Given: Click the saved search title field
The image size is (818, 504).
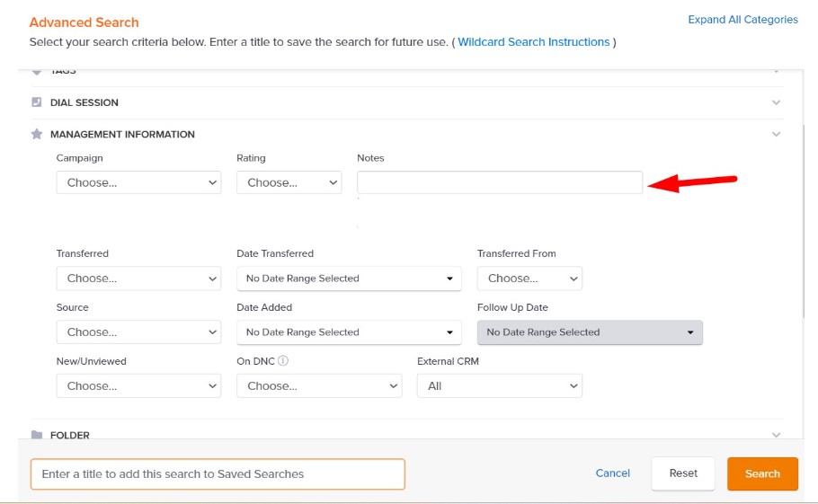Looking at the screenshot, I should 218,474.
